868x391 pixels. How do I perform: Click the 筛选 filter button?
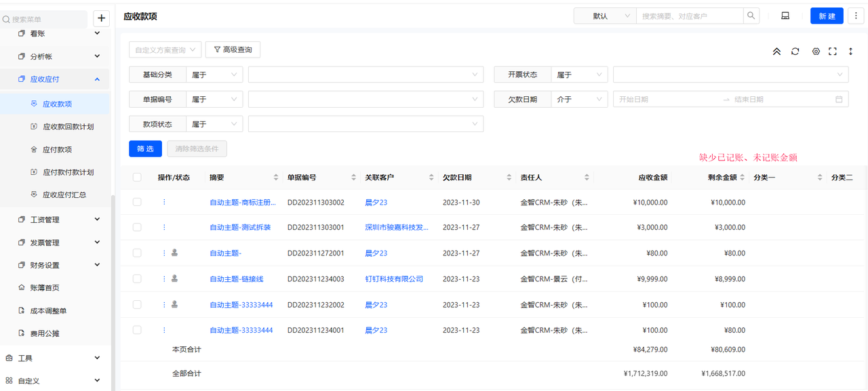point(145,148)
